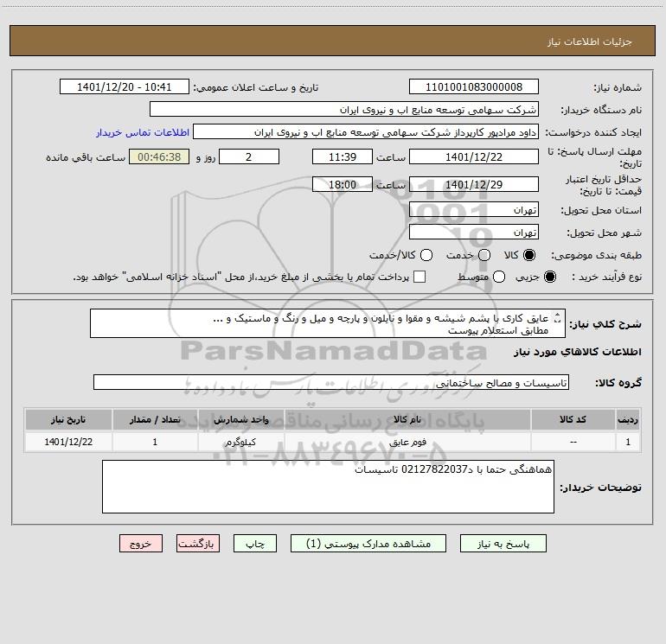Click the 1401/12/22 need date table cell
Viewport: 666px width, 644px height.
tap(68, 442)
